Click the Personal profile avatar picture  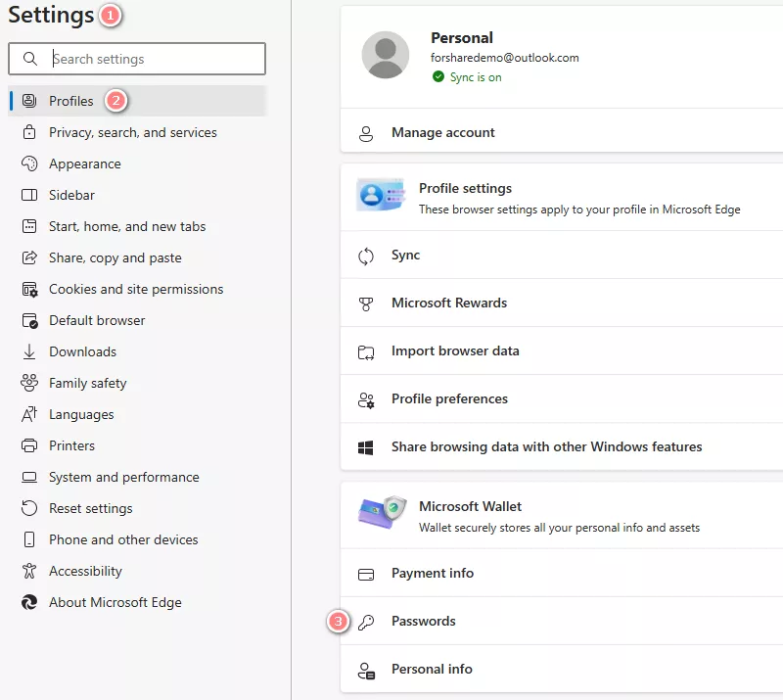point(386,55)
